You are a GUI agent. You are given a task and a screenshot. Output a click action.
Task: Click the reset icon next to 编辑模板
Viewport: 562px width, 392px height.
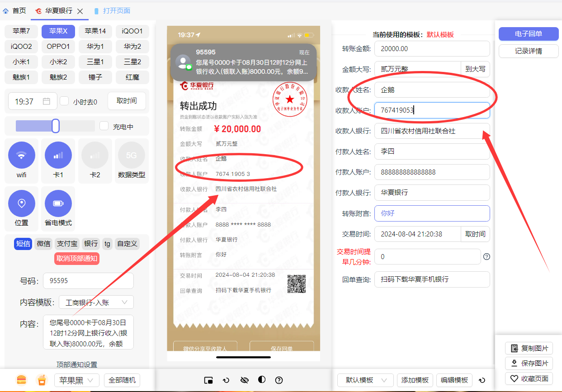482,380
